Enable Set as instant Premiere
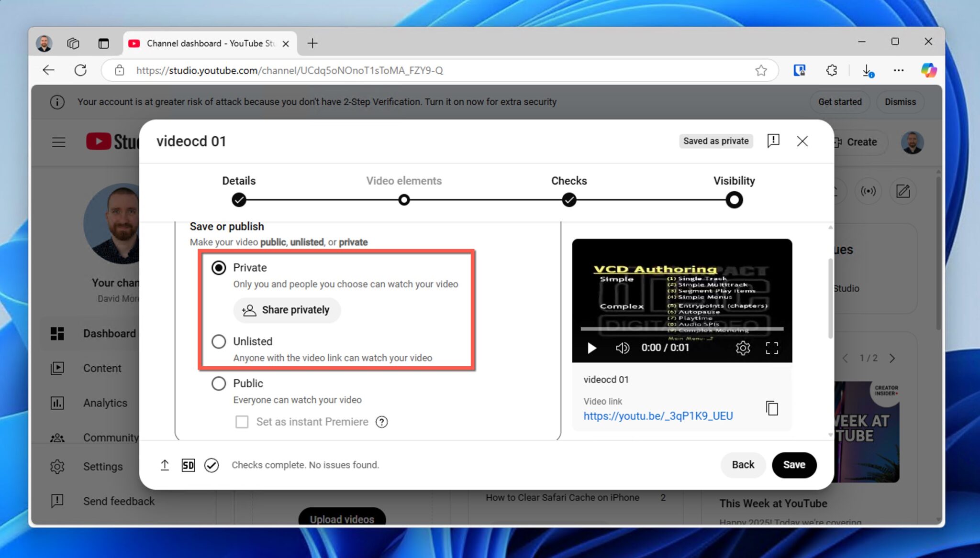The image size is (980, 558). (x=242, y=422)
